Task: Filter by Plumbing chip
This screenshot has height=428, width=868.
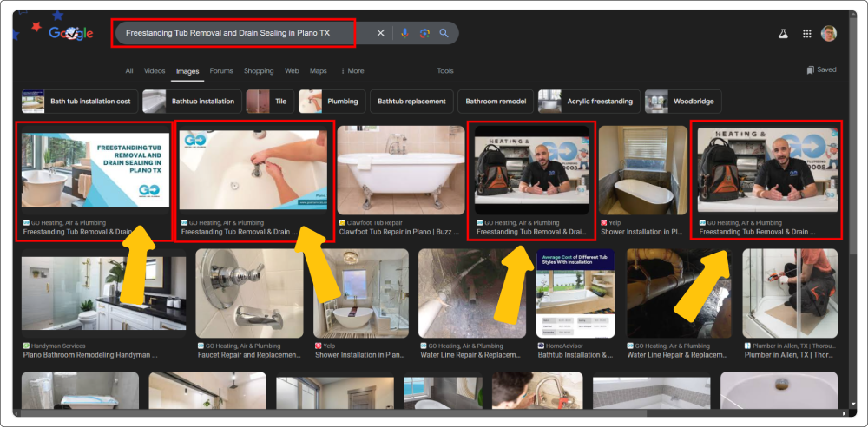Action: pos(332,102)
